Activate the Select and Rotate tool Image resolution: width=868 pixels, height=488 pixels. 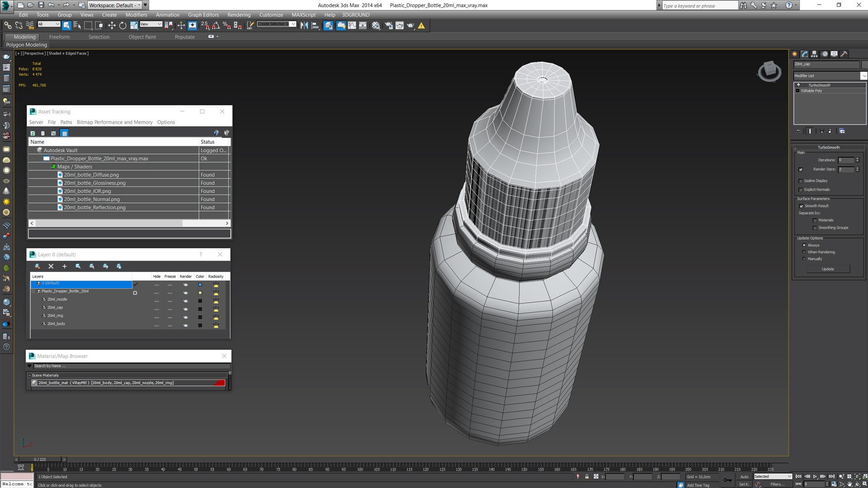coord(123,26)
